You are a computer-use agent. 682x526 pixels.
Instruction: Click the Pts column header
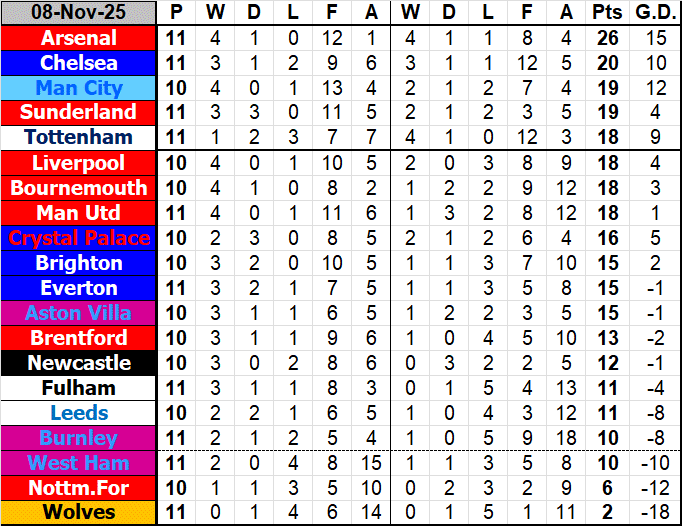605,13
